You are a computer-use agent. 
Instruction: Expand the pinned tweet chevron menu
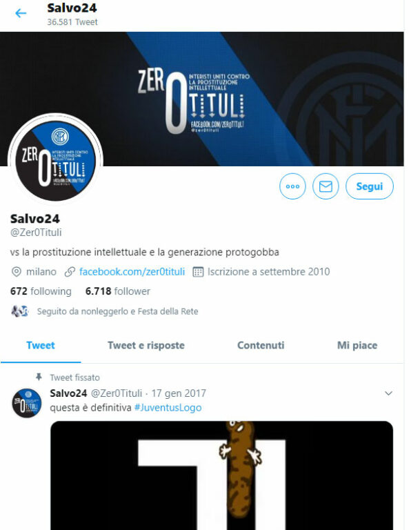[388, 393]
